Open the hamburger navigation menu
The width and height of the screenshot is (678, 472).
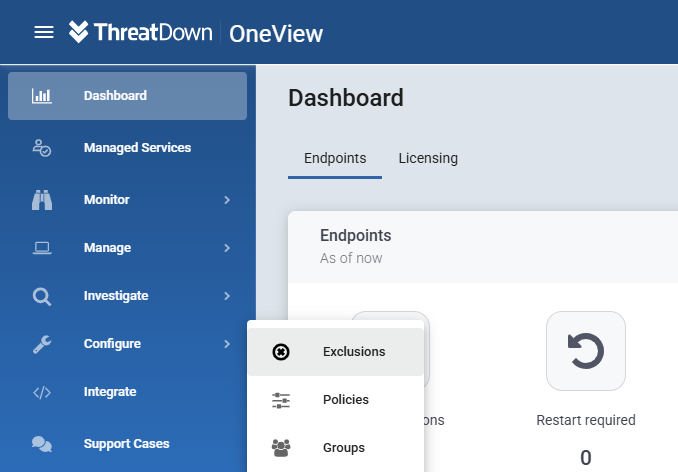44,32
